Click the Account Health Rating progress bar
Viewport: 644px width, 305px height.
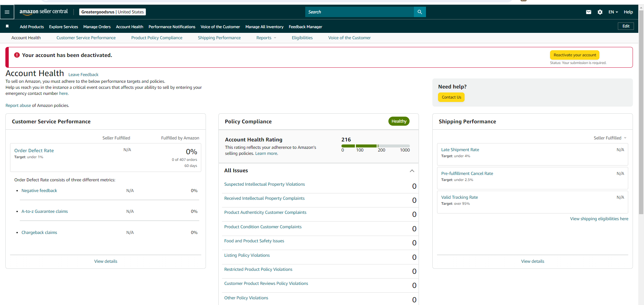coord(376,146)
